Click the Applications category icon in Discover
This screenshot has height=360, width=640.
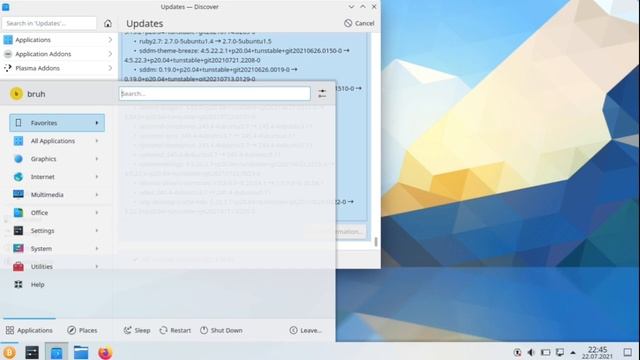pos(8,40)
